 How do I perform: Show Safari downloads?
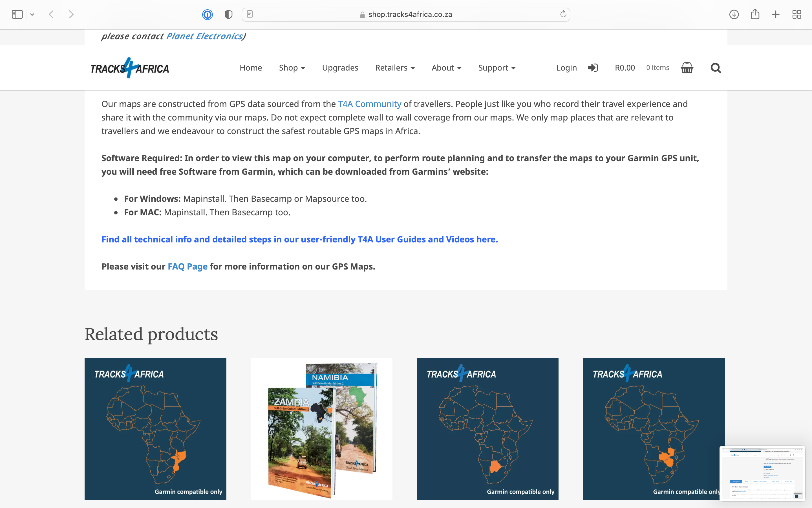point(734,14)
